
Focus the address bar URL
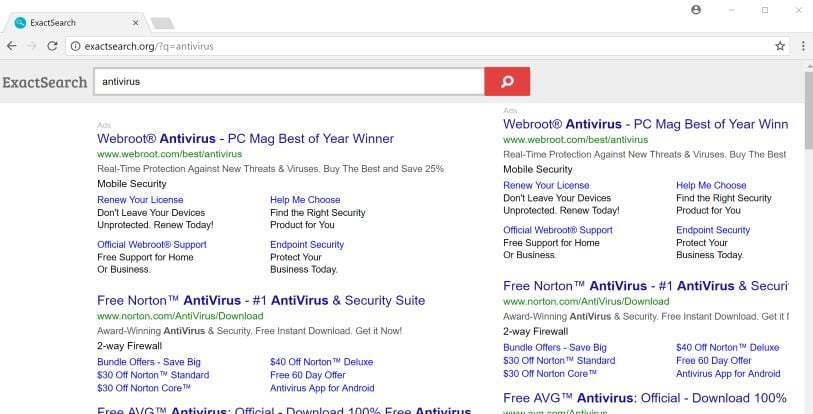click(400, 46)
